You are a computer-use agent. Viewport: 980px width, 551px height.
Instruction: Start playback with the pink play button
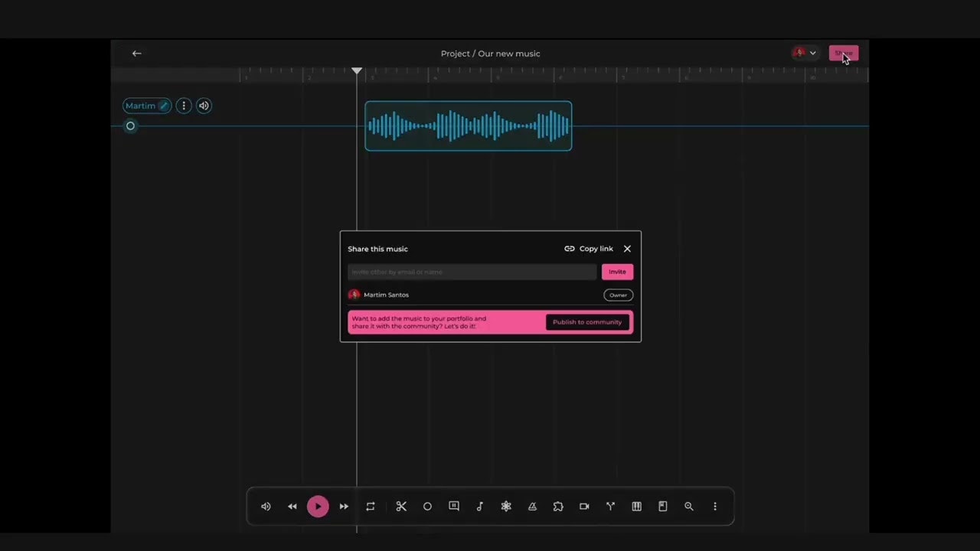tap(318, 507)
